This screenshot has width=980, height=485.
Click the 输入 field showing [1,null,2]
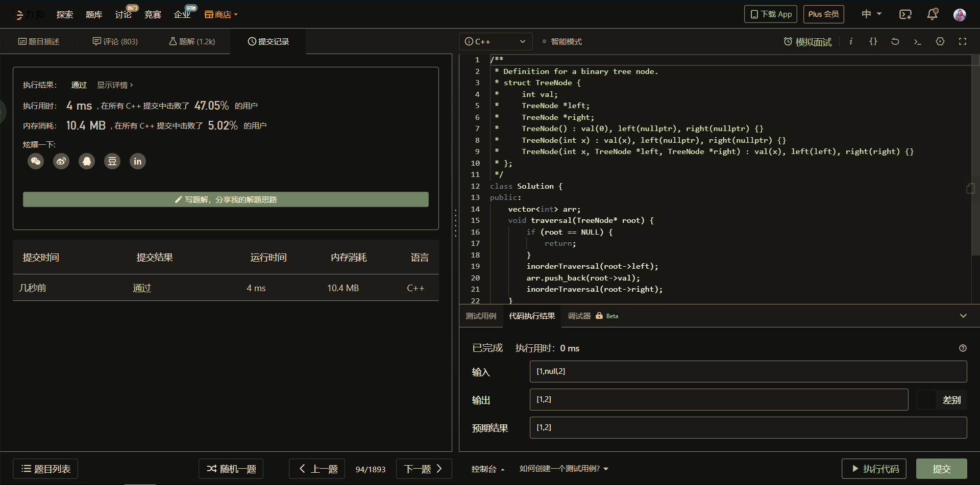[x=748, y=371]
